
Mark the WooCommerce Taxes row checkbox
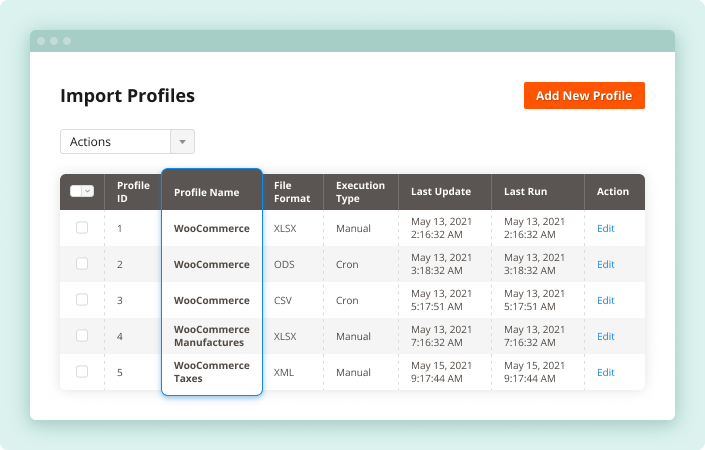(x=82, y=372)
